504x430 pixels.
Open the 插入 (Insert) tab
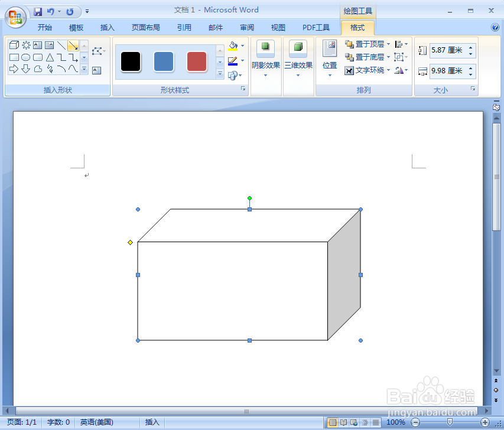(x=108, y=28)
